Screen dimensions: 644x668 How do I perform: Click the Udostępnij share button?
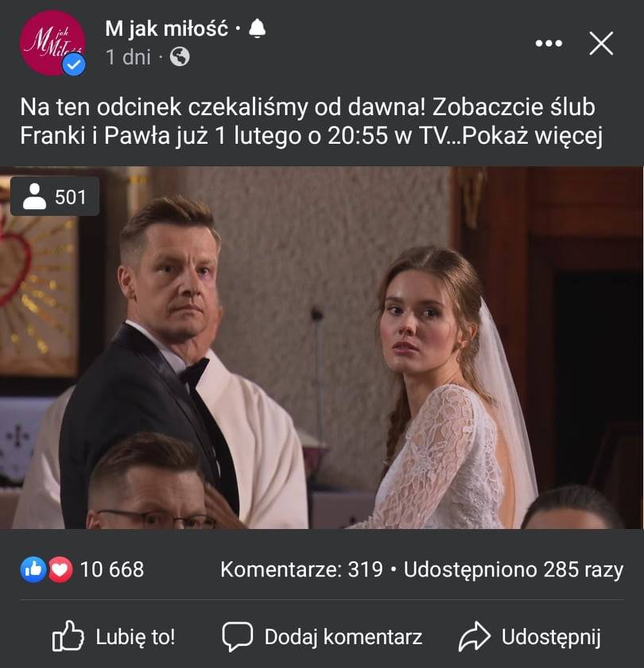coord(530,637)
